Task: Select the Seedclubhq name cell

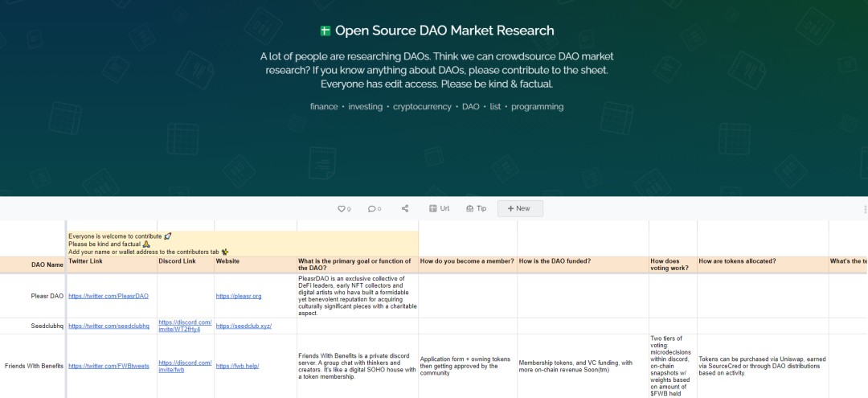Action: tap(33, 326)
